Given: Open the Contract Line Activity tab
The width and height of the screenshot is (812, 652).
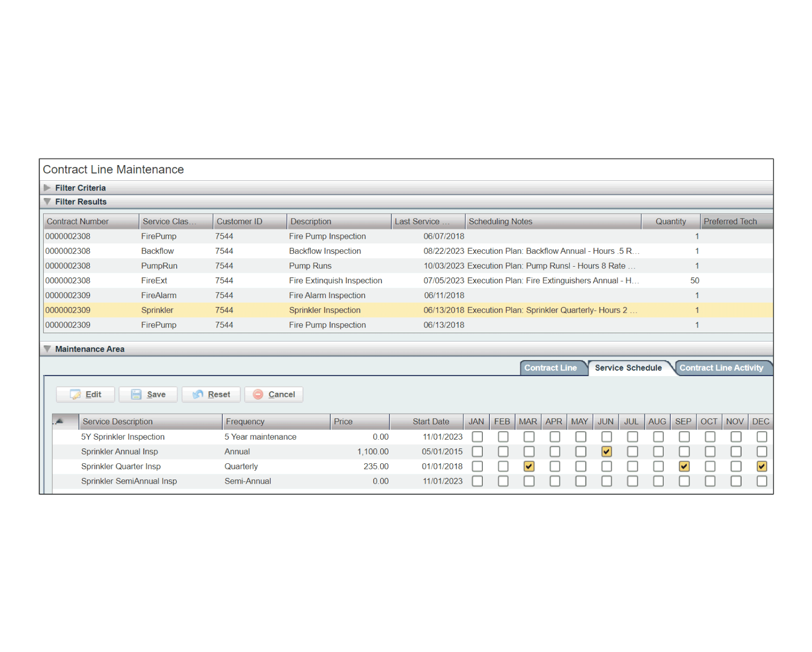Looking at the screenshot, I should pos(721,368).
